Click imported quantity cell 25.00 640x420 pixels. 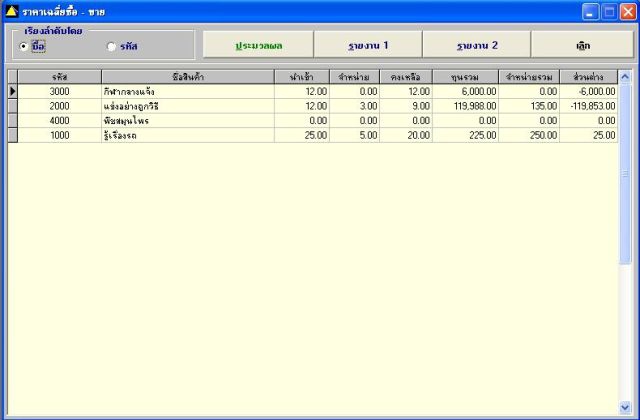(302, 136)
